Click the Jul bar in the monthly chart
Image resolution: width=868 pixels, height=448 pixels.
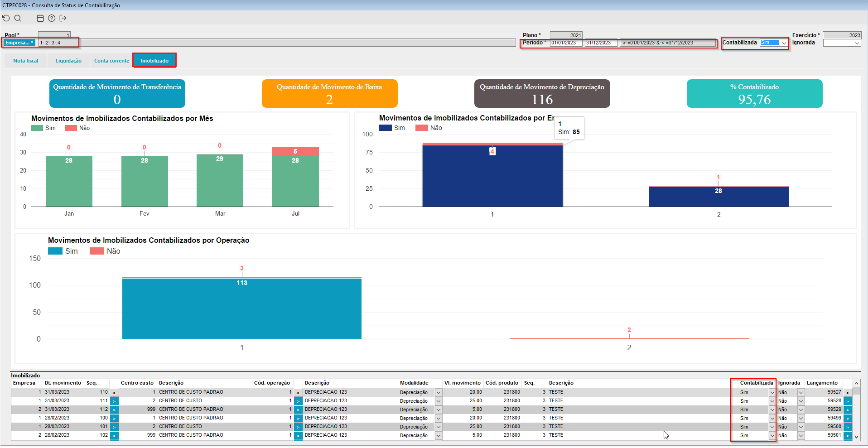pyautogui.click(x=295, y=177)
